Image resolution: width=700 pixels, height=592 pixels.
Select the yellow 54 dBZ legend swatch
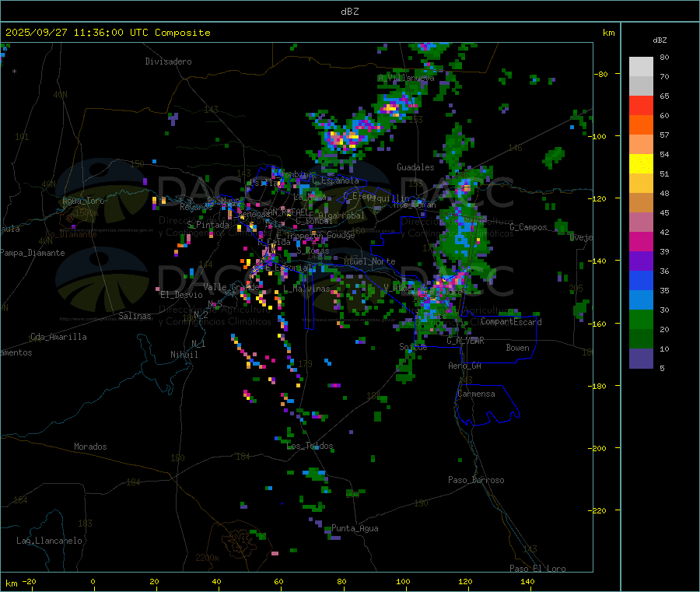tap(641, 164)
